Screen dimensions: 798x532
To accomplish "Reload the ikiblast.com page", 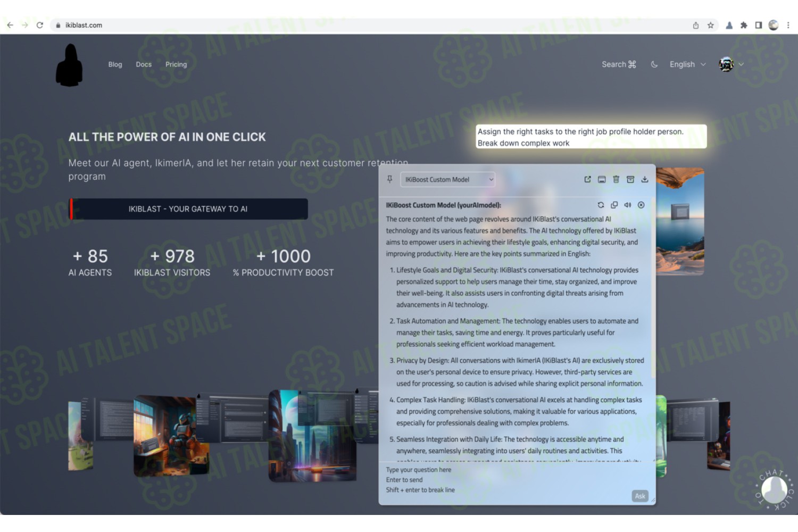I will (40, 25).
